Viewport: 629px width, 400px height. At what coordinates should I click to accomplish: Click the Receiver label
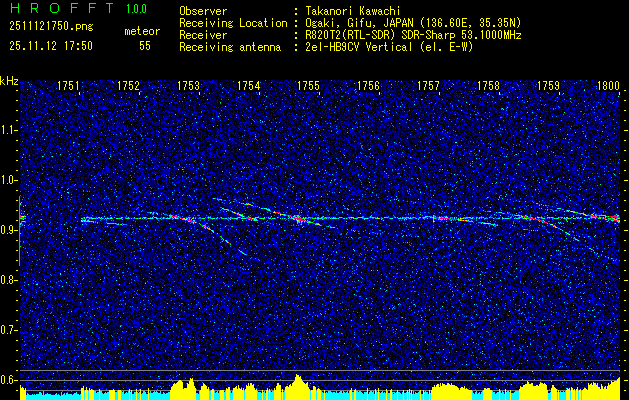click(203, 35)
